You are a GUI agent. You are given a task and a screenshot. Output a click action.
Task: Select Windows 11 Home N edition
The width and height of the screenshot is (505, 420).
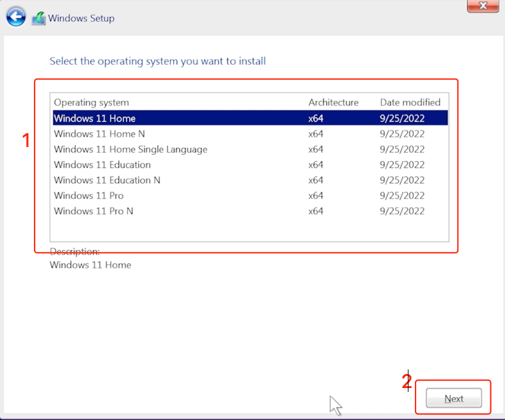250,134
